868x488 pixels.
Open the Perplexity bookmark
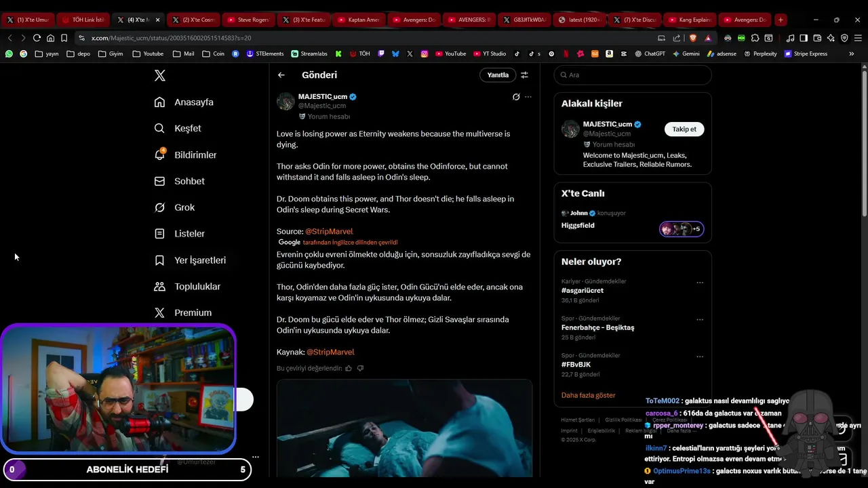761,54
